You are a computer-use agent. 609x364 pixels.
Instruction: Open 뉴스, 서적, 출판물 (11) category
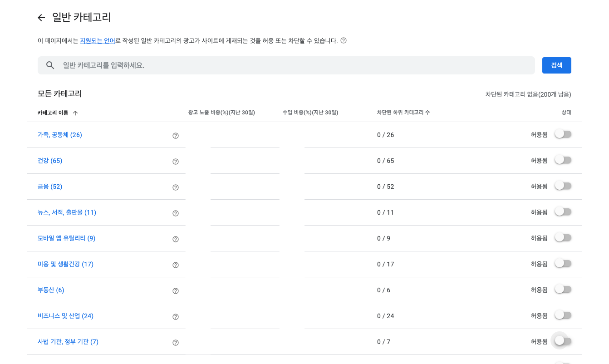67,212
